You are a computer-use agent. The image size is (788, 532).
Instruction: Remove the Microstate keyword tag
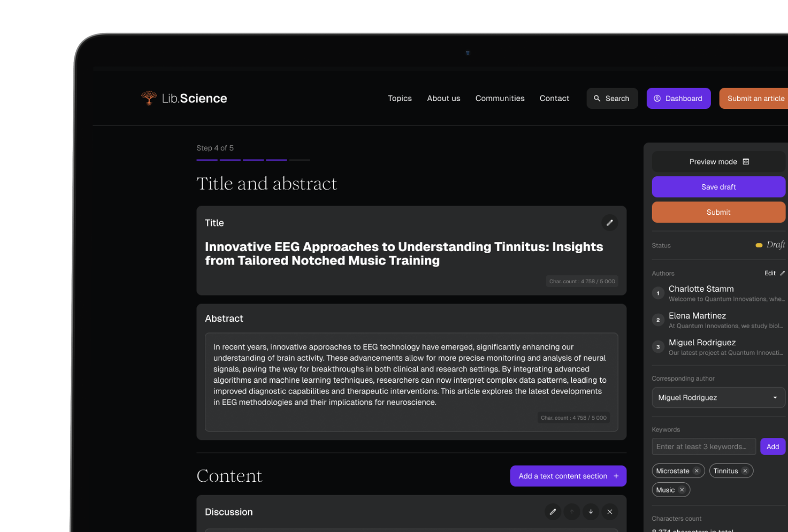(696, 471)
